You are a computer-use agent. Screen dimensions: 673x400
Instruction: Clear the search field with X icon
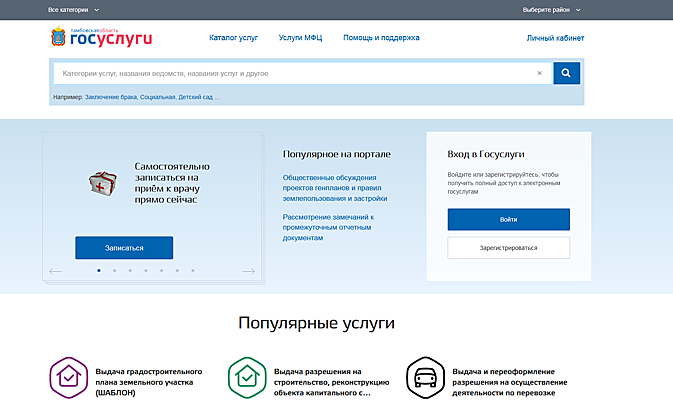point(539,73)
